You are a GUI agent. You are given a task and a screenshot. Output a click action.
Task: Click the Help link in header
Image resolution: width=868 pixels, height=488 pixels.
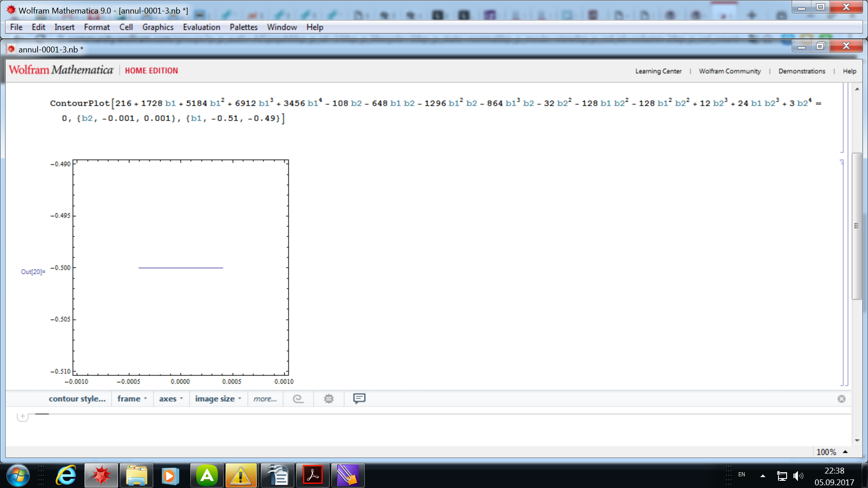(849, 71)
